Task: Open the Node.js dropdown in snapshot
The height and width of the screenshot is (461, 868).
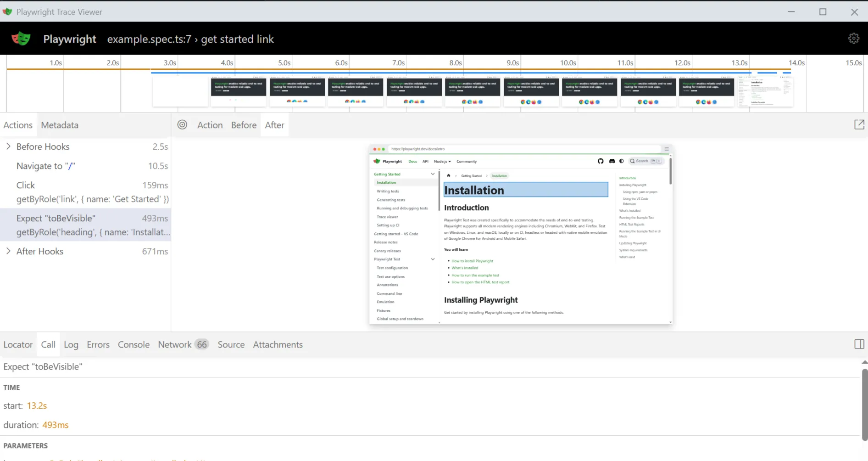Action: pos(443,161)
